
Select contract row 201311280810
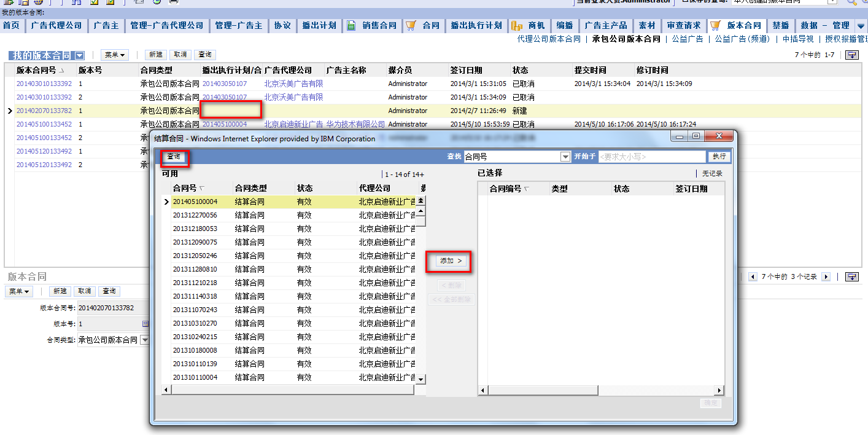click(x=293, y=269)
